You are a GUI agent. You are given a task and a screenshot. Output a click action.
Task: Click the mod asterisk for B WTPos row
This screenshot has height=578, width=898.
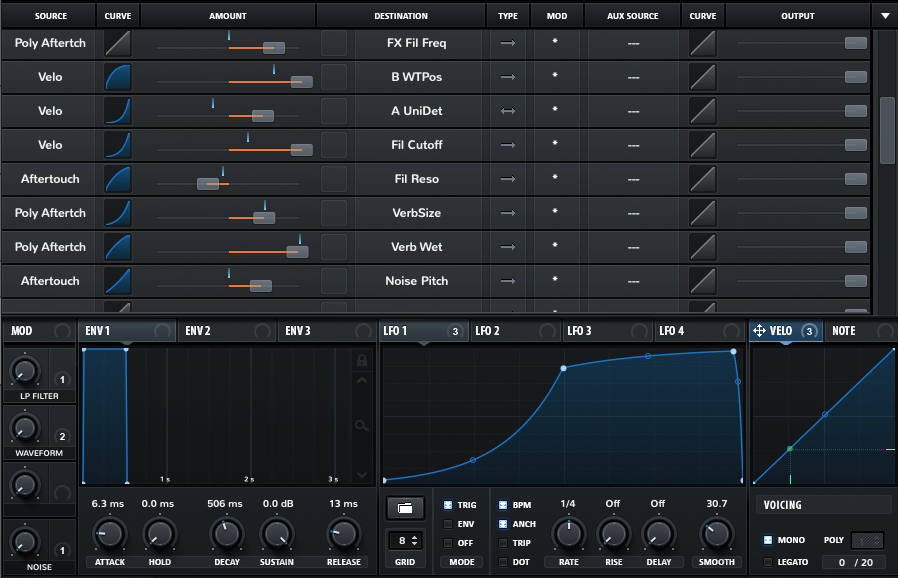coord(554,76)
